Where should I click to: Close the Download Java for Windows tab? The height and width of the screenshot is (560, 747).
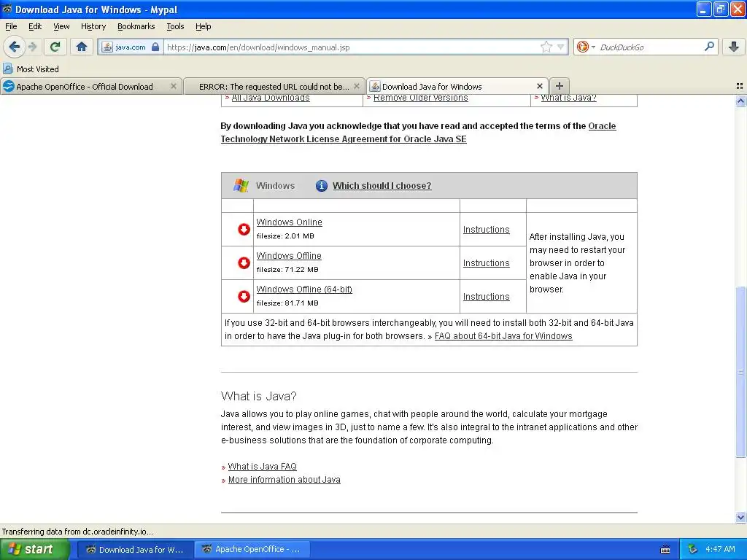539,86
